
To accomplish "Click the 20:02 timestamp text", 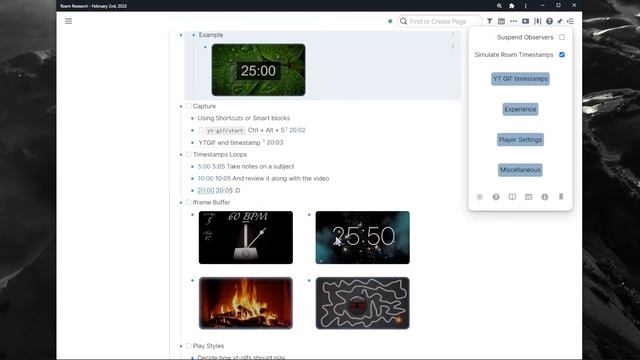I will 297,130.
